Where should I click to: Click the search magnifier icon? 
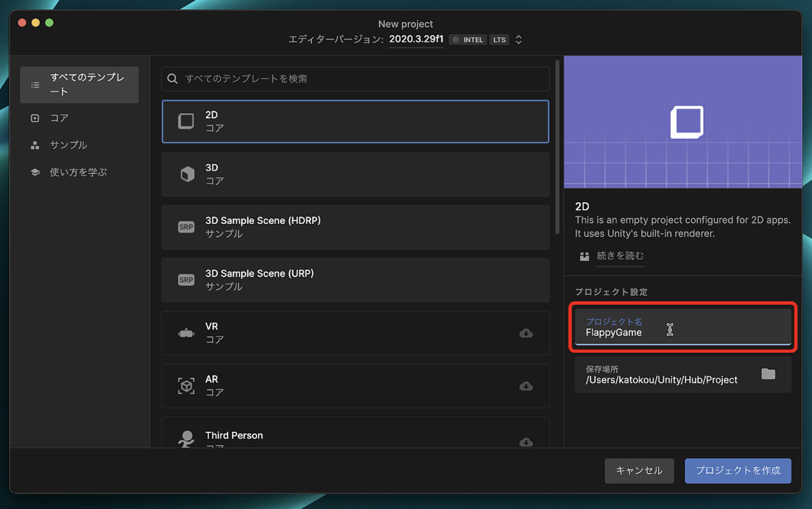[172, 79]
